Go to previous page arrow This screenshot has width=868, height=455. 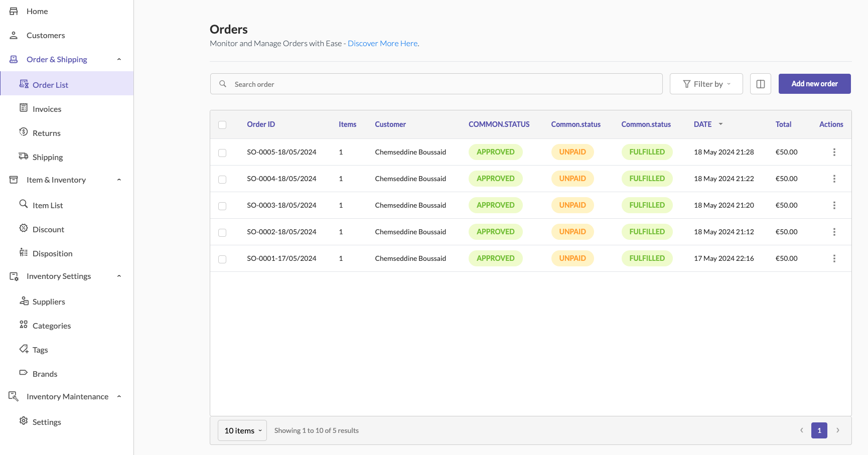pos(801,430)
